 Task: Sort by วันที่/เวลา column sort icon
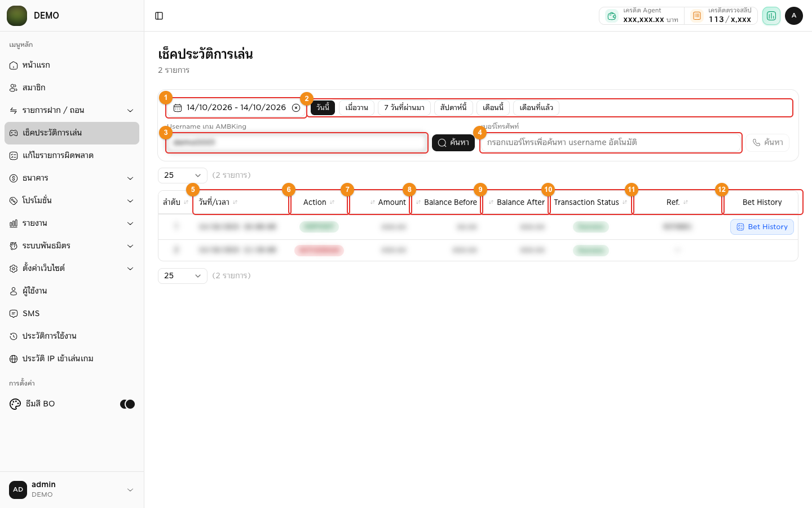235,202
